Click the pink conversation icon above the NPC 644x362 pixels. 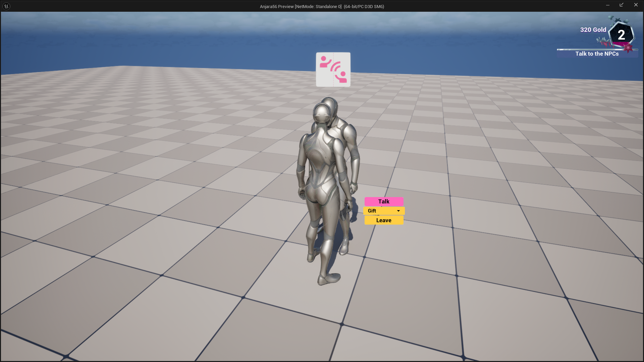(x=333, y=69)
